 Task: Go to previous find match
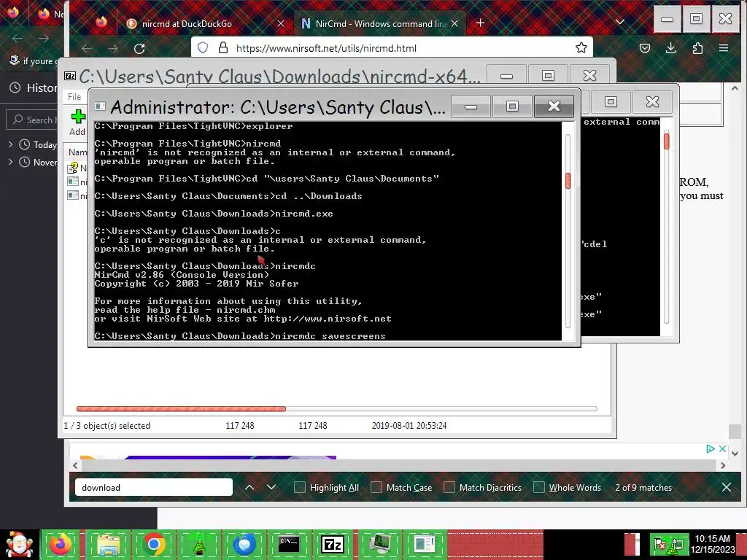pyautogui.click(x=249, y=487)
